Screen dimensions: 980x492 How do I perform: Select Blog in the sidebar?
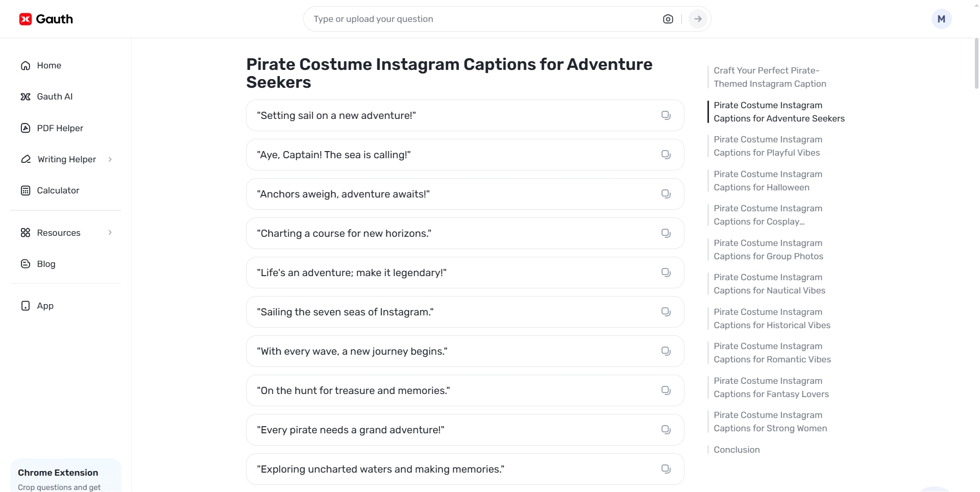pyautogui.click(x=45, y=264)
